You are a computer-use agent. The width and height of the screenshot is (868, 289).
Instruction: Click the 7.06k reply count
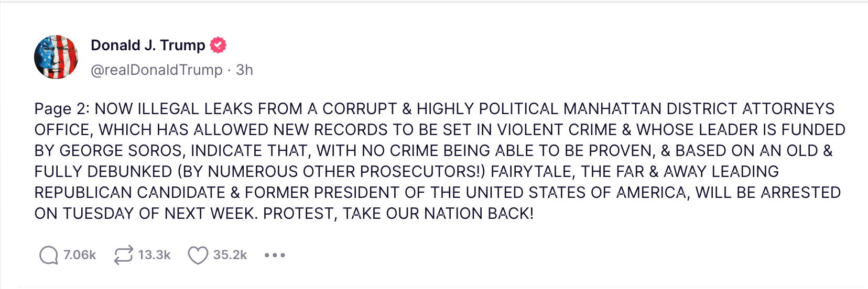80,255
